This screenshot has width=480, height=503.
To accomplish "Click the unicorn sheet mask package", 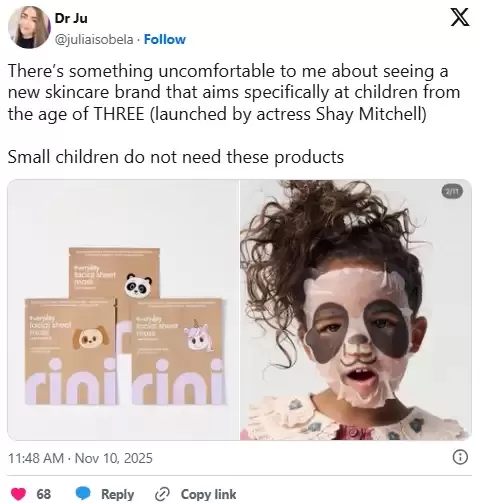I will point(176,352).
